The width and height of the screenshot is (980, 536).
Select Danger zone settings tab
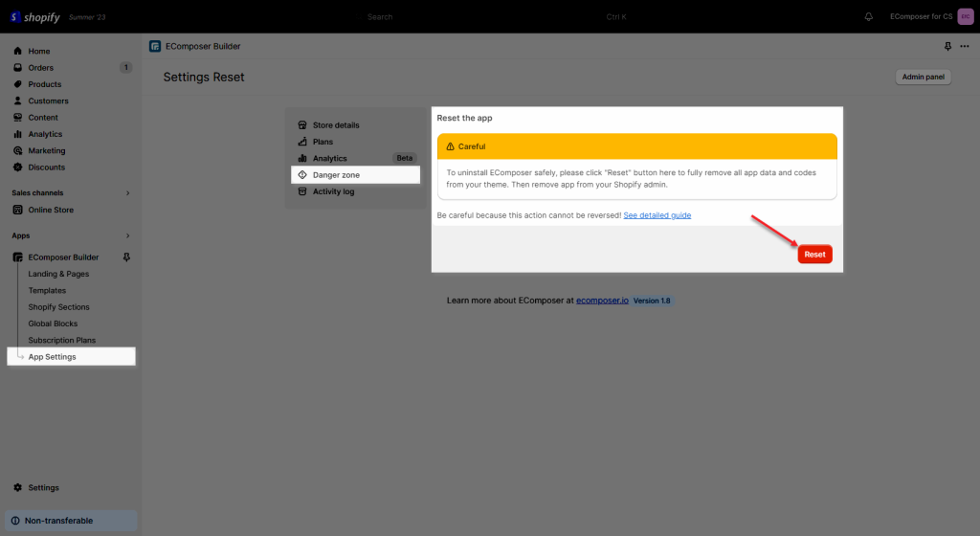(x=356, y=175)
